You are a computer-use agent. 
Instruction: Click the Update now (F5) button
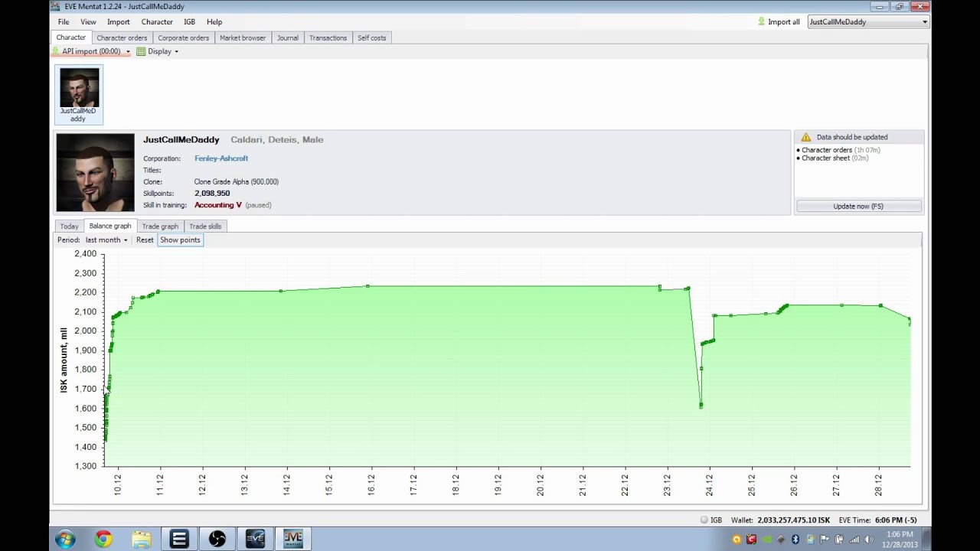[x=858, y=206]
